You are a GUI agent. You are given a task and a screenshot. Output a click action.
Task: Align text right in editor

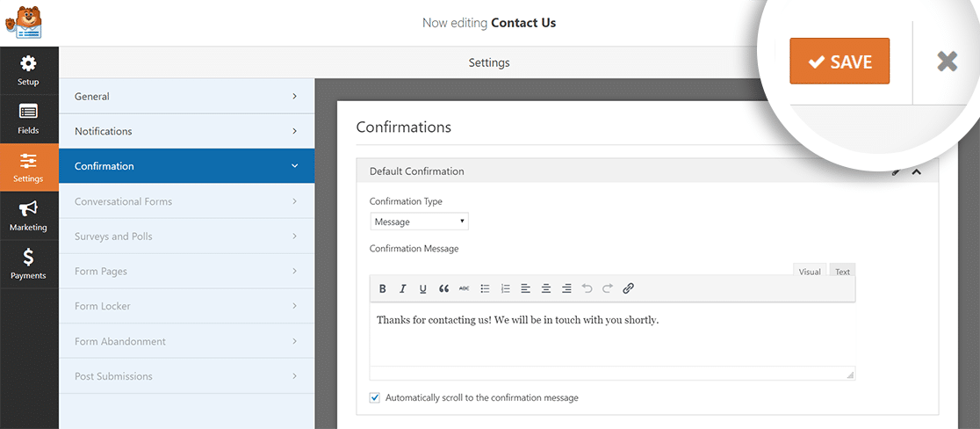pos(566,289)
